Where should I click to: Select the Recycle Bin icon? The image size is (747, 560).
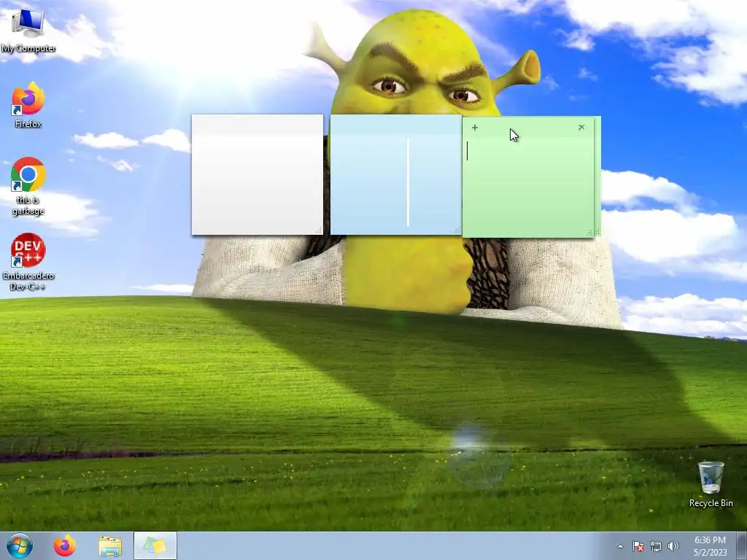point(711,484)
